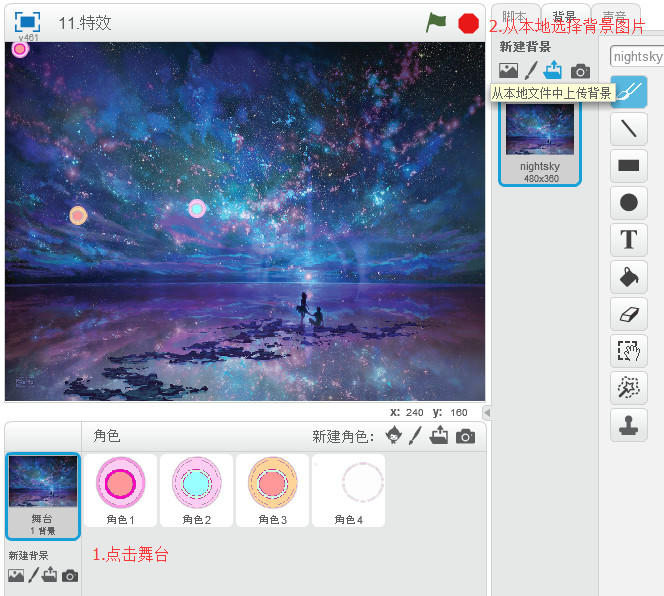The image size is (664, 596).
Task: Paint new backdrop brush icon in 新建背景 panel
Action: (531, 70)
